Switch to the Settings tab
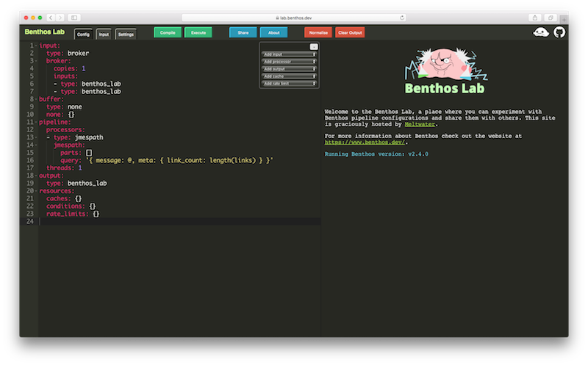The image size is (588, 365). [126, 34]
